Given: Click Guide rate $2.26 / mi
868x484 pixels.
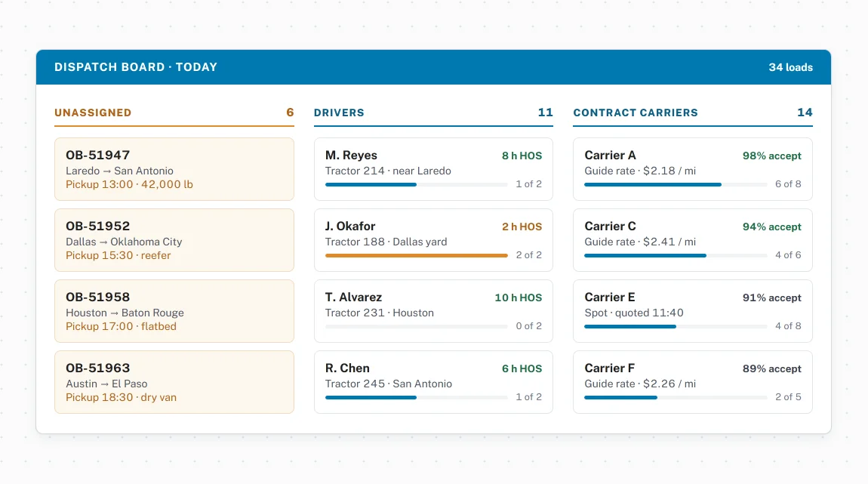Looking at the screenshot, I should pyautogui.click(x=640, y=384).
